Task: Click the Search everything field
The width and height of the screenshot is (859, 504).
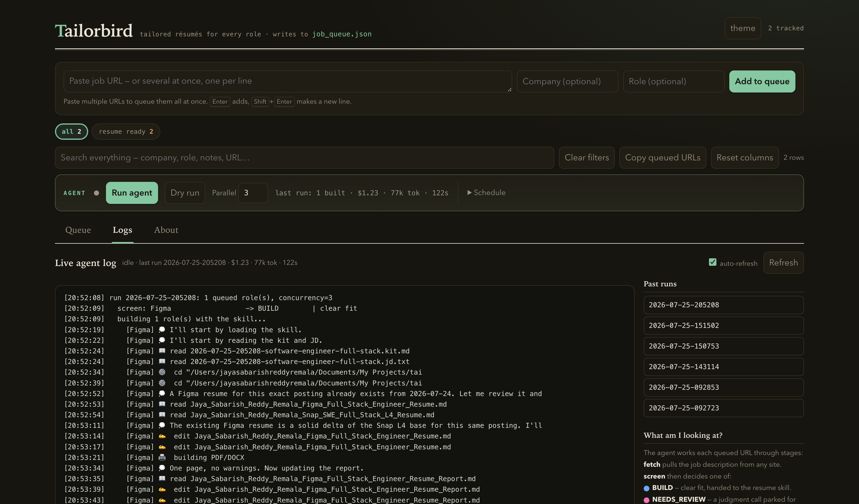Action: [304, 157]
